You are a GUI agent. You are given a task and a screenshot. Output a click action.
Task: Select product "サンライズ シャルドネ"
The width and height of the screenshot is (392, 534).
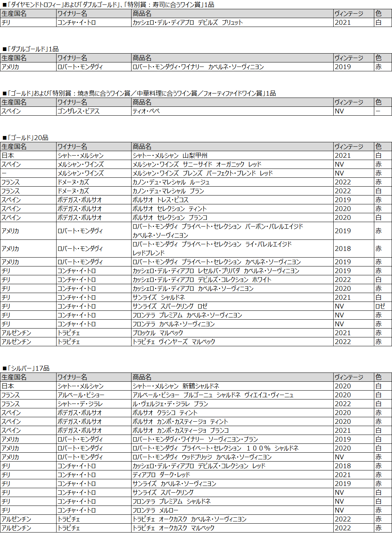pyautogui.click(x=158, y=297)
